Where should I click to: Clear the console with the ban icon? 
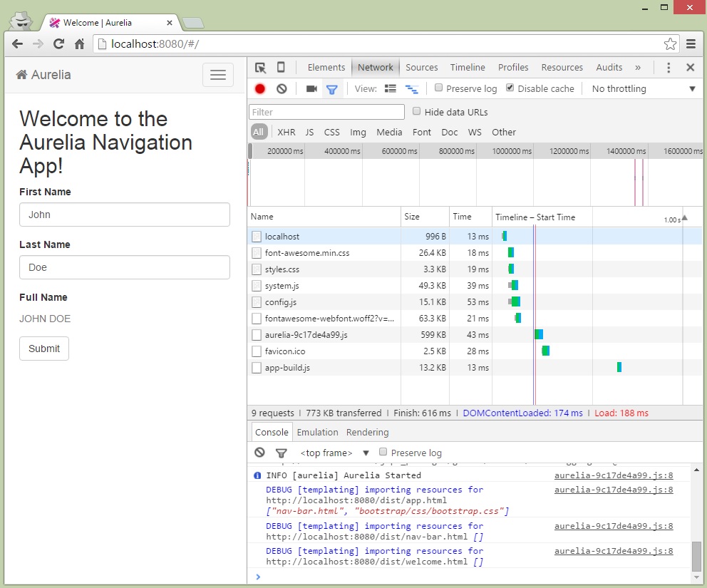pos(259,453)
